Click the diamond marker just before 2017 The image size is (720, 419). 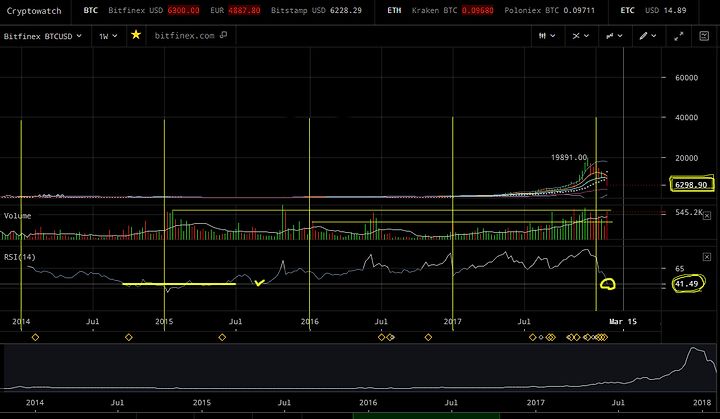[x=428, y=337]
